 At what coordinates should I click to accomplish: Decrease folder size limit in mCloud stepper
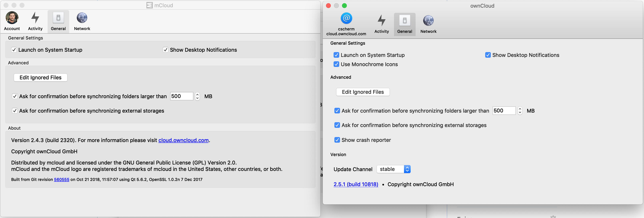point(197,98)
